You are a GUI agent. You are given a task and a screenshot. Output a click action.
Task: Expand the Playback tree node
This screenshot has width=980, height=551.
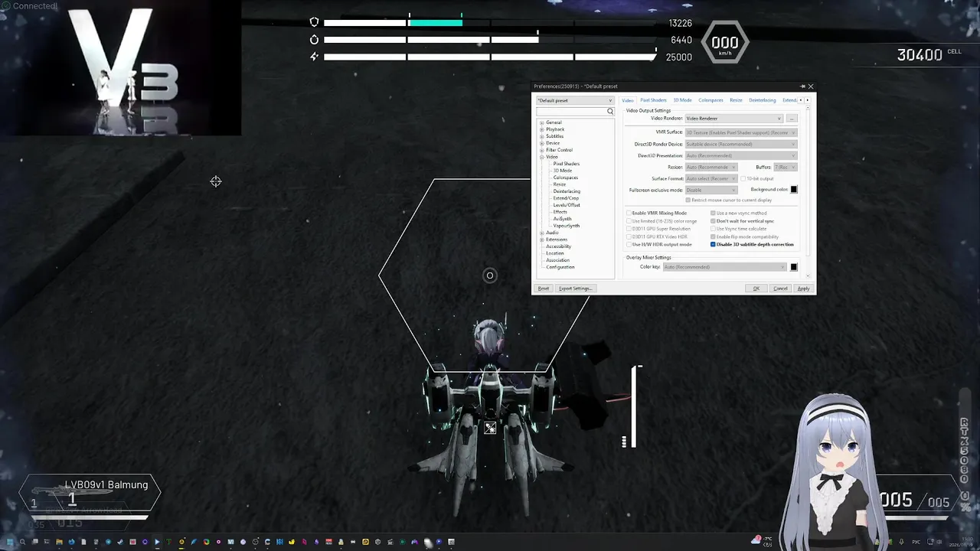coord(542,129)
